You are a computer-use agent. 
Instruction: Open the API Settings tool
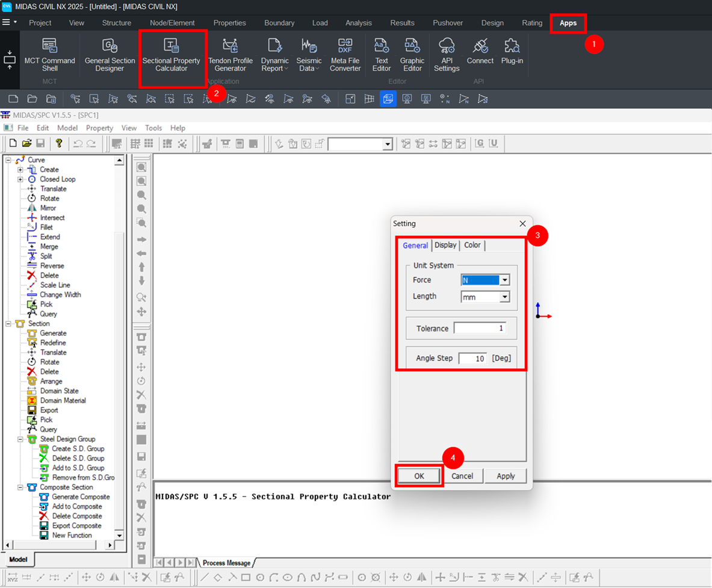click(447, 55)
